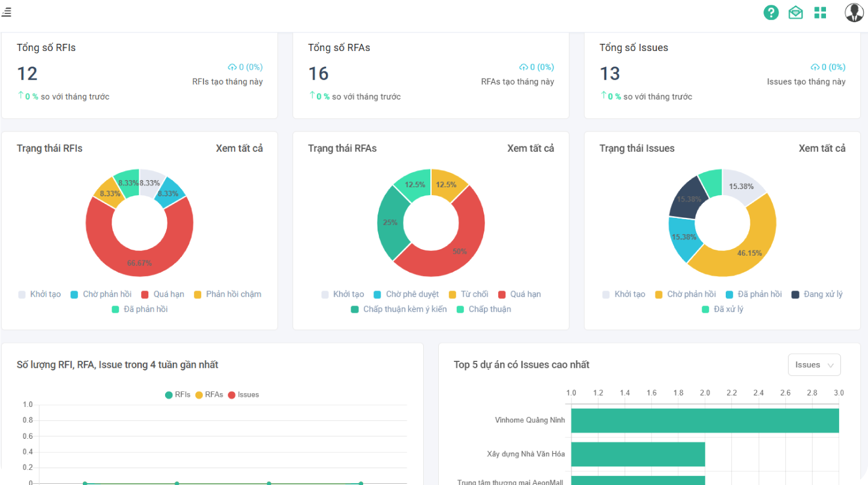Toggle RFAs series in line chart legend
This screenshot has height=485, width=868.
(x=209, y=394)
